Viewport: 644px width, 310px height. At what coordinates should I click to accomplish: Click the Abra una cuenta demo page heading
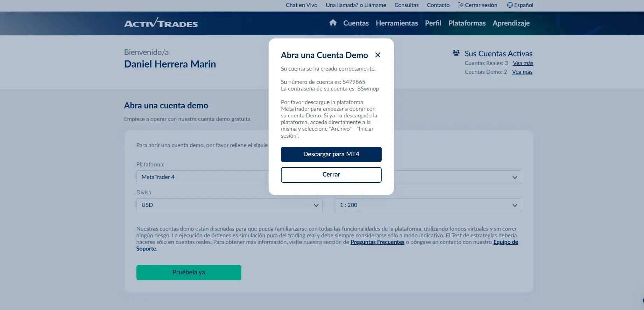[x=166, y=106]
